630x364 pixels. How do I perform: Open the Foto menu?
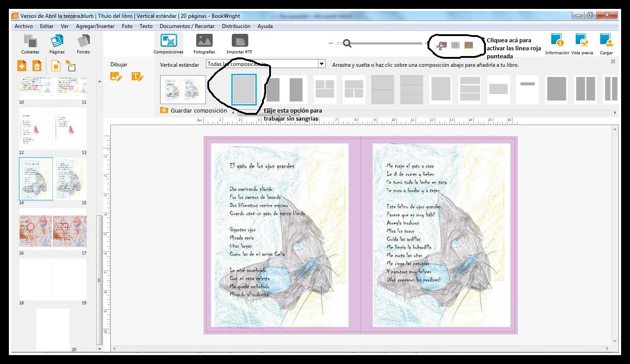click(x=127, y=26)
